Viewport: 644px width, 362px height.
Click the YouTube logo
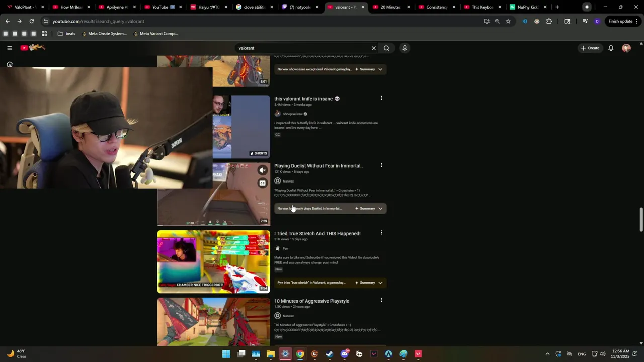click(x=33, y=48)
